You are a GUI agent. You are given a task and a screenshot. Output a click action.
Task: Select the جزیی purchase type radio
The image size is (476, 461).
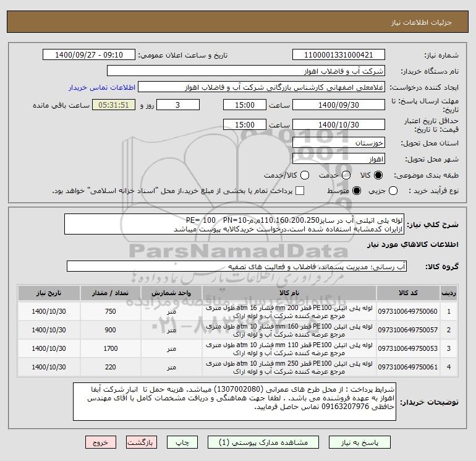pyautogui.click(x=393, y=191)
